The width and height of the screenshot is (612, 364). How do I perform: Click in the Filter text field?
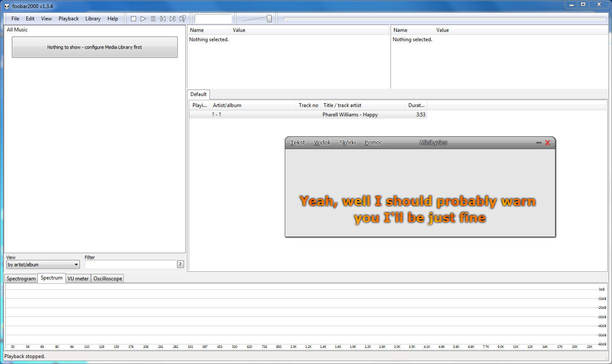click(x=130, y=265)
